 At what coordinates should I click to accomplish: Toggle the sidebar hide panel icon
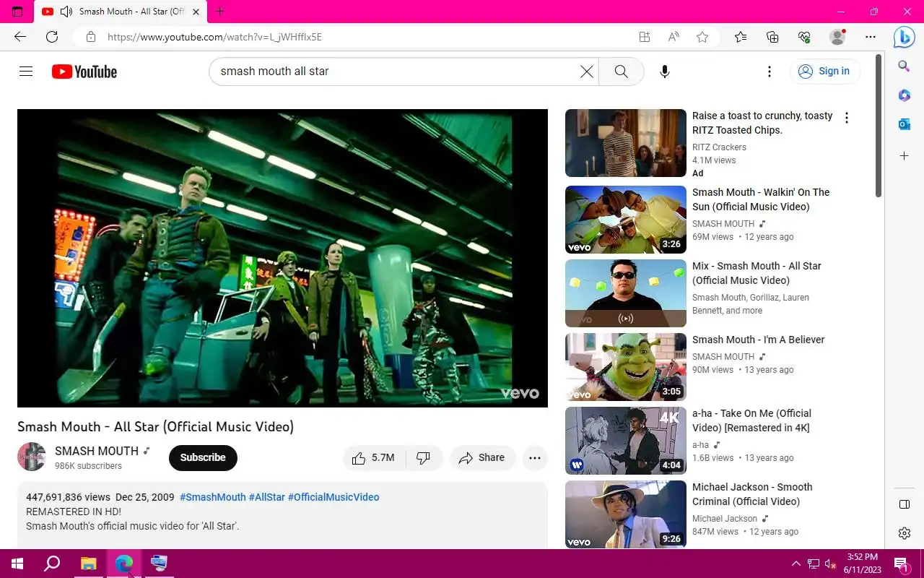pyautogui.click(x=905, y=504)
